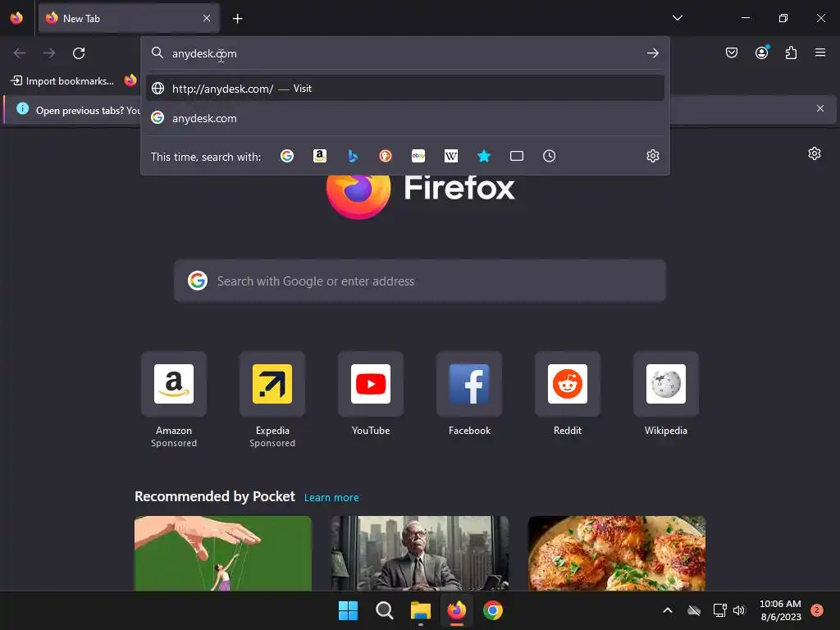Search this time with Wikipedia
Screen dimensions: 840x630
click(451, 156)
